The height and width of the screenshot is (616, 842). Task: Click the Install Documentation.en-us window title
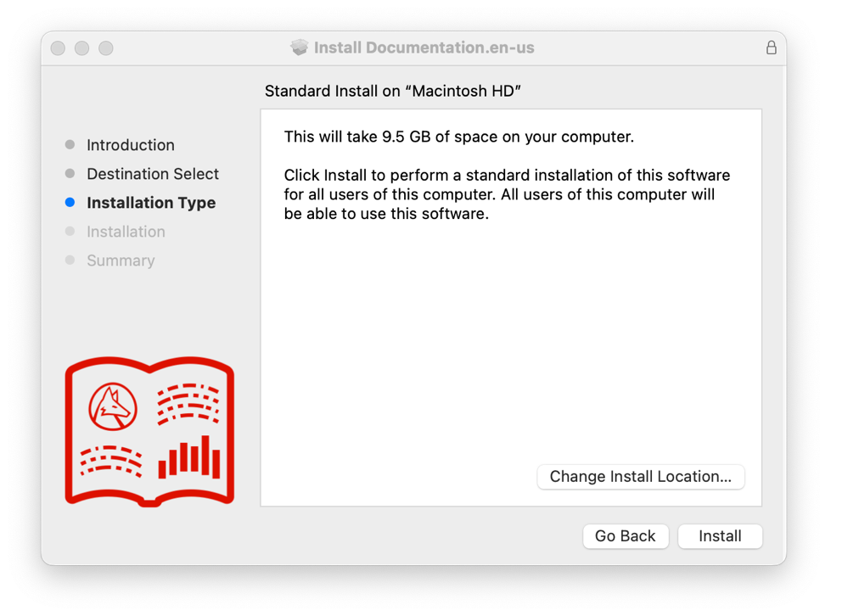click(x=424, y=48)
